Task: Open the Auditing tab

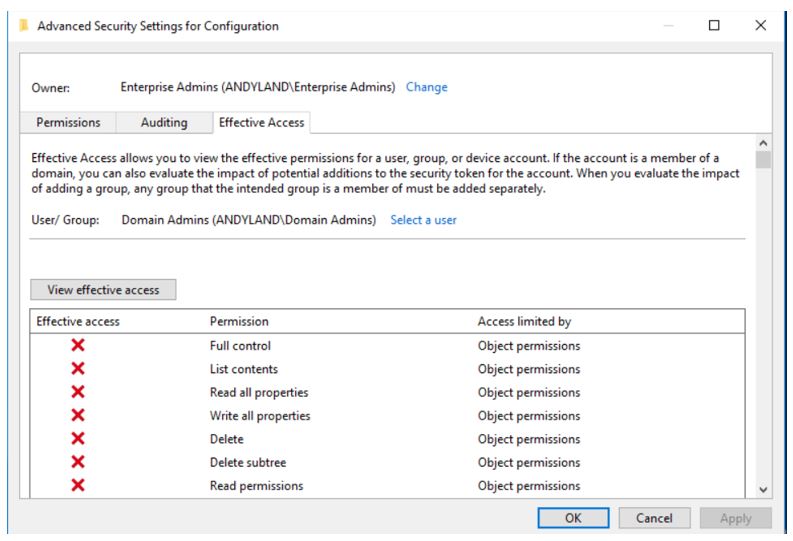Action: coord(164,122)
